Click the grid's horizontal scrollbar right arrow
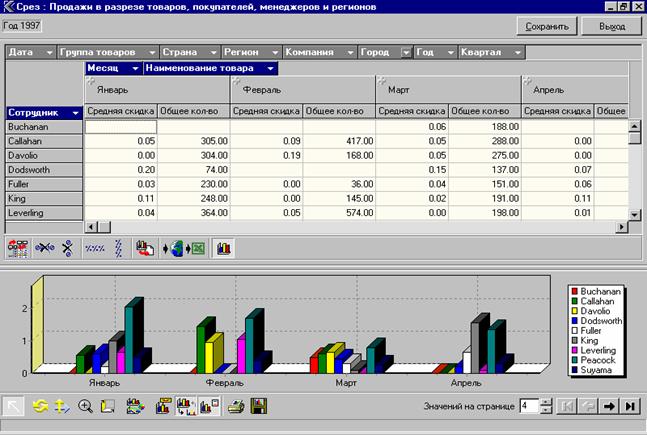 pos(621,227)
